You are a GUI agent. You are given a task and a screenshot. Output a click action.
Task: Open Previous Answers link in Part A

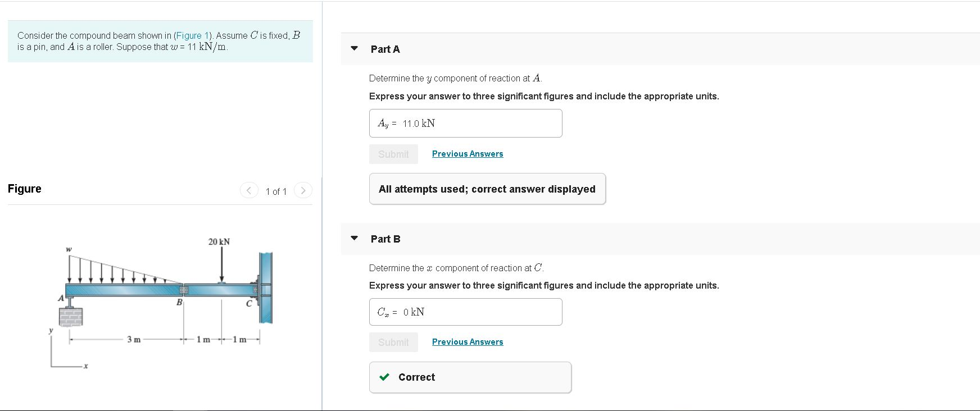468,154
